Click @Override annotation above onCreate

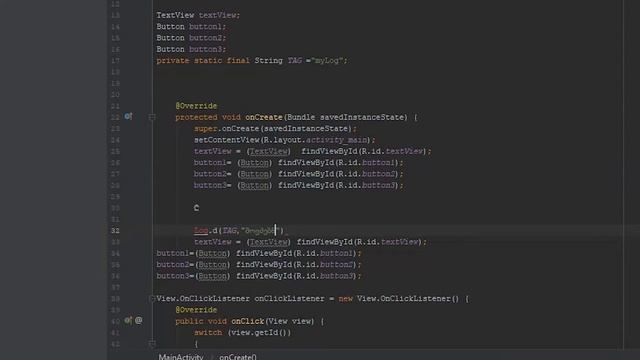tap(196, 106)
